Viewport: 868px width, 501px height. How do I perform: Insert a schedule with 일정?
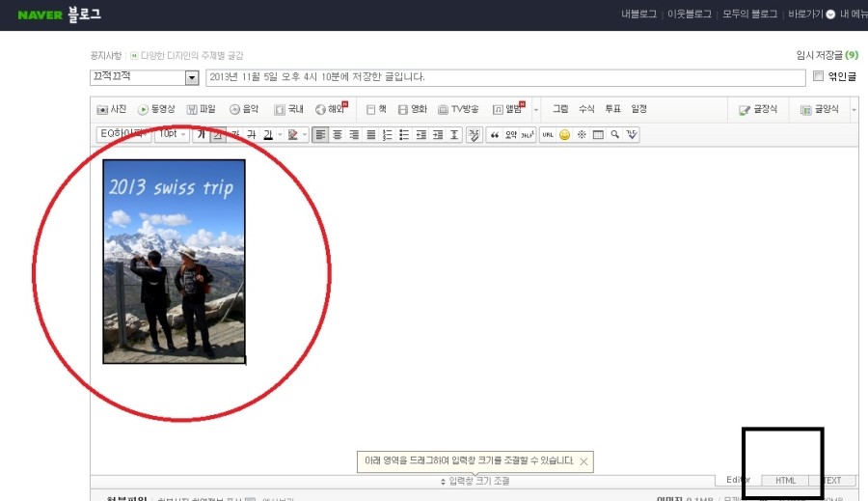638,109
